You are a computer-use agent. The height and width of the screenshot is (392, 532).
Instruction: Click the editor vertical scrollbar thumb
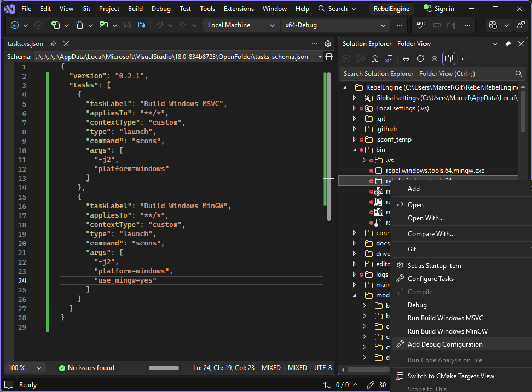click(329, 147)
